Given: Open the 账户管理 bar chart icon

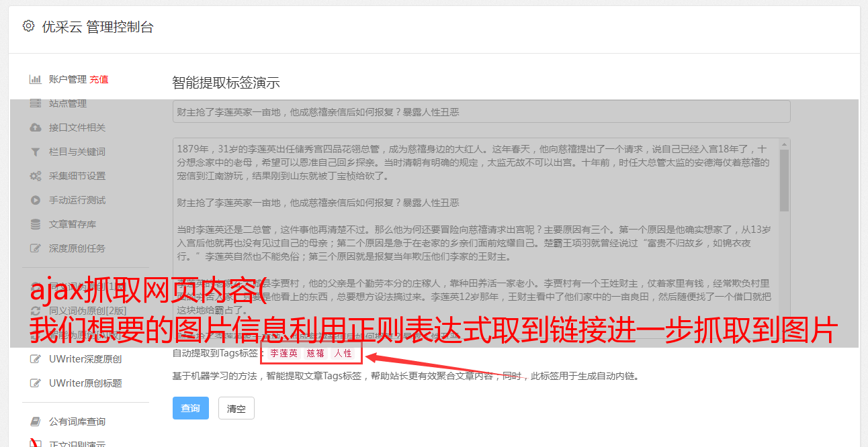Looking at the screenshot, I should coord(36,79).
